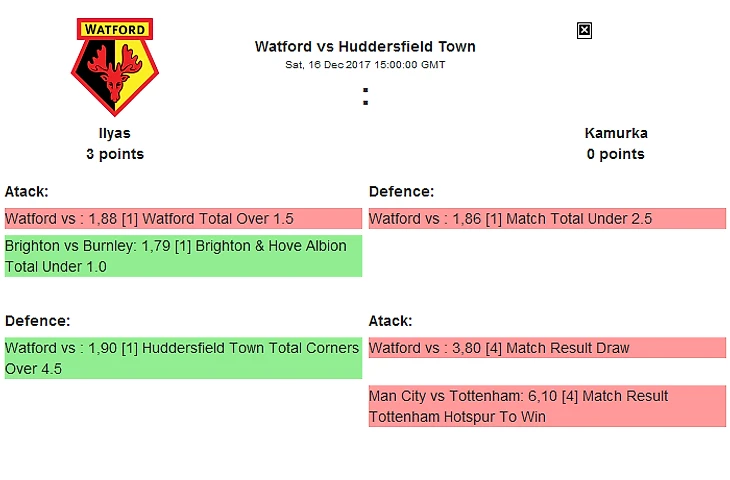Click player name Ilyas
The image size is (730, 480).
coord(115,133)
